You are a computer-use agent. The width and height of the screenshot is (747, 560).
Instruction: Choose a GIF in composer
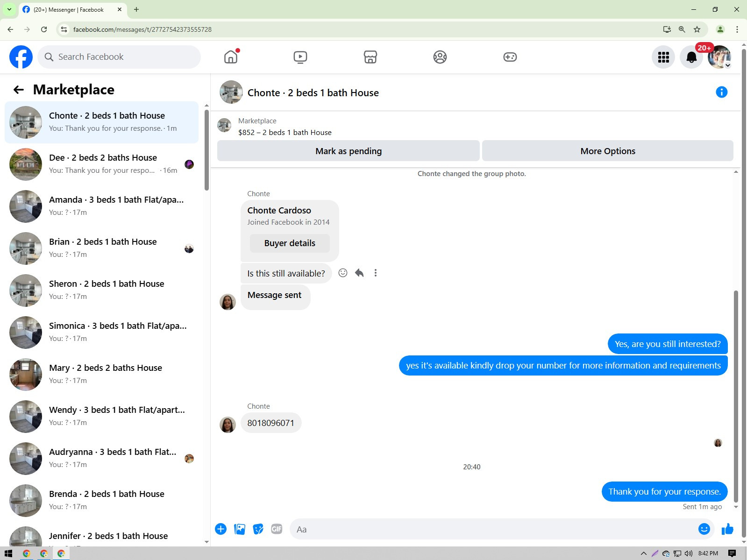click(277, 529)
